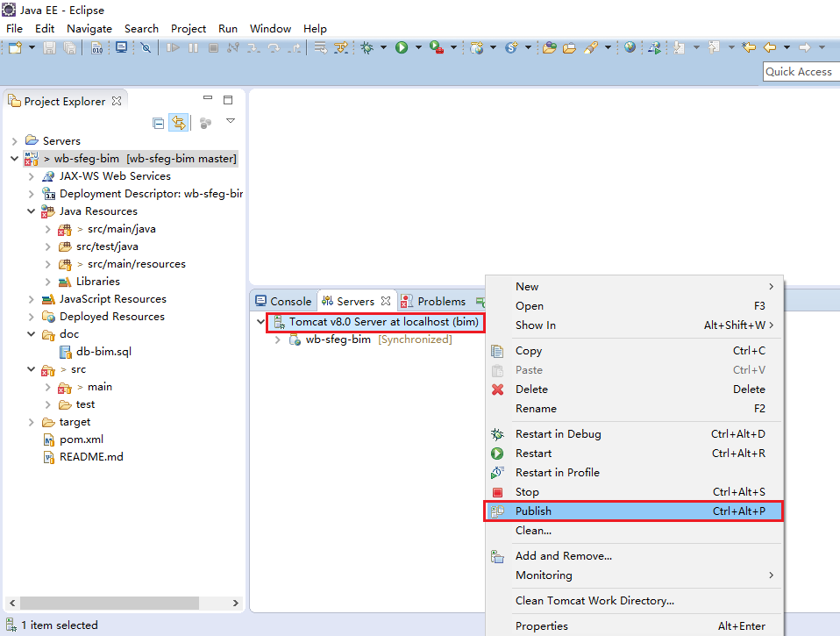840x636 pixels.
Task: Open dropdown arrow beside green Run icon
Action: click(x=418, y=47)
